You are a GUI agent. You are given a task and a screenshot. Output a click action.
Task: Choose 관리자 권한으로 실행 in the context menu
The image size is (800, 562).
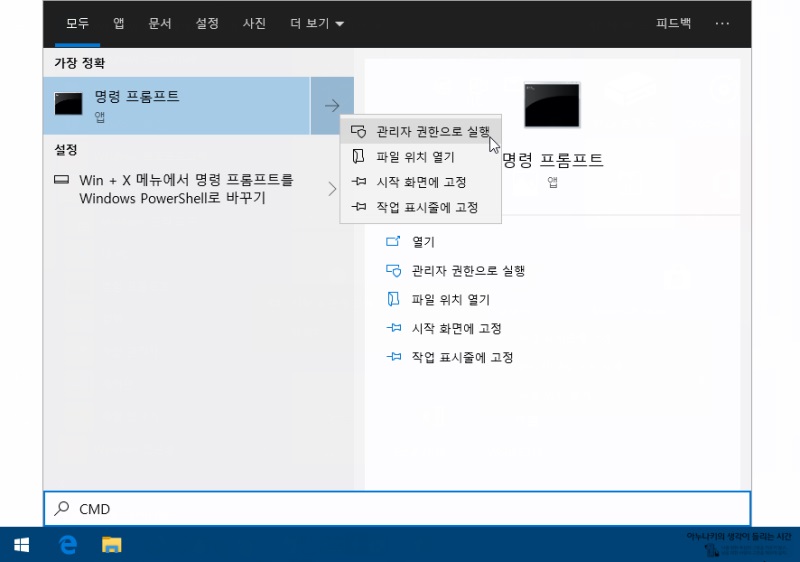click(x=420, y=132)
